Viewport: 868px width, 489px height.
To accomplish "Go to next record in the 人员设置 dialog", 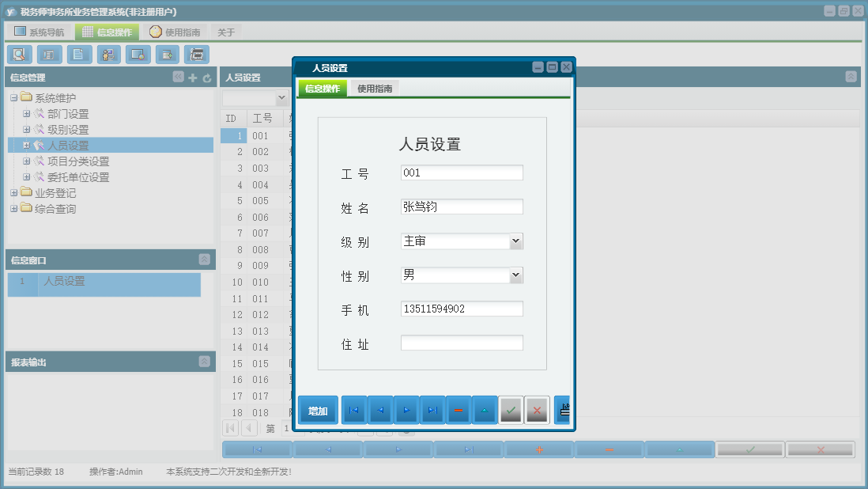I will (406, 411).
